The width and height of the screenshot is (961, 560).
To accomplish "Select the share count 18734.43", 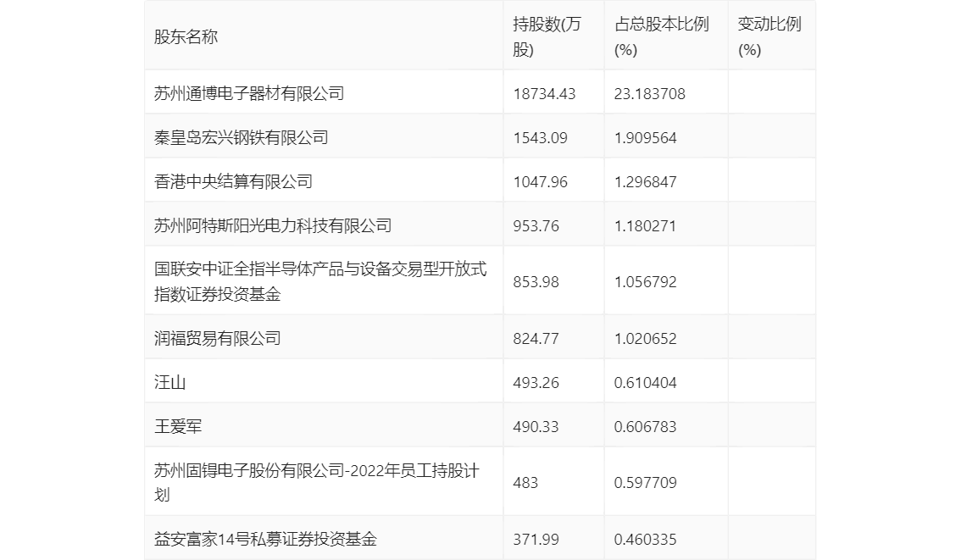I will pos(544,94).
